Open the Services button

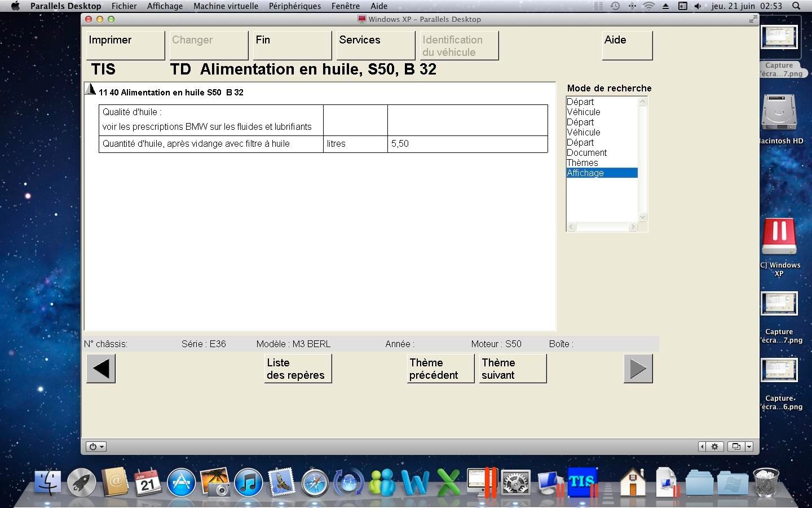coord(376,45)
